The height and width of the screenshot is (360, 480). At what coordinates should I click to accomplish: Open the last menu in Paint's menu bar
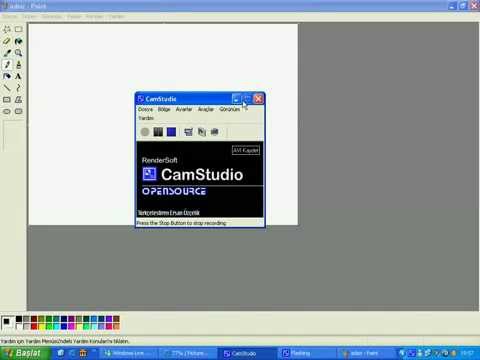pos(116,16)
